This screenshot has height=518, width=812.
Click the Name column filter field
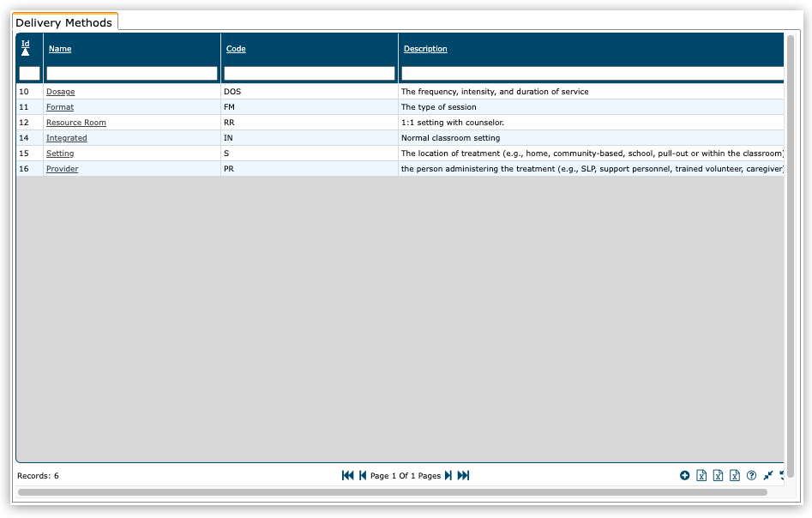(x=132, y=74)
